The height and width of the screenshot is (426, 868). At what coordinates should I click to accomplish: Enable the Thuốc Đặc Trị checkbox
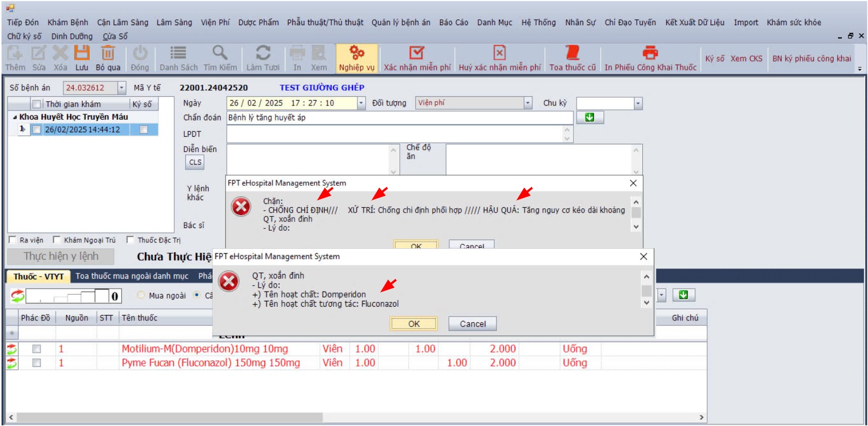click(x=130, y=240)
